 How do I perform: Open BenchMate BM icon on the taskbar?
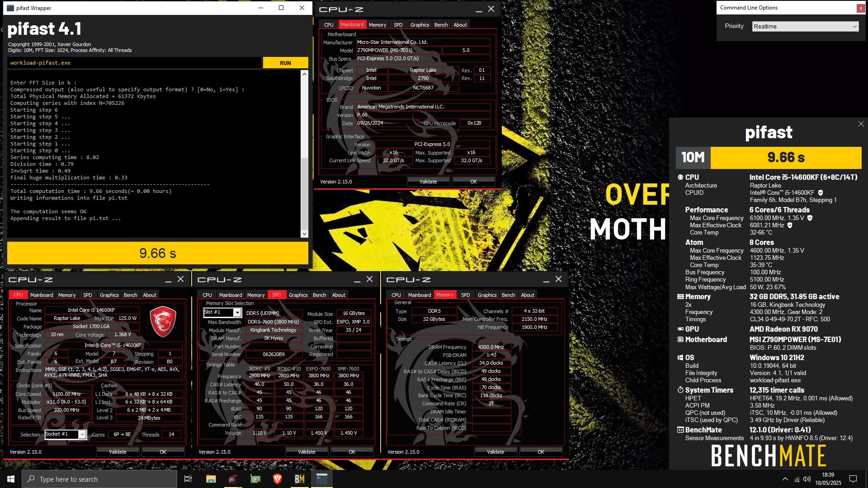coord(299,479)
